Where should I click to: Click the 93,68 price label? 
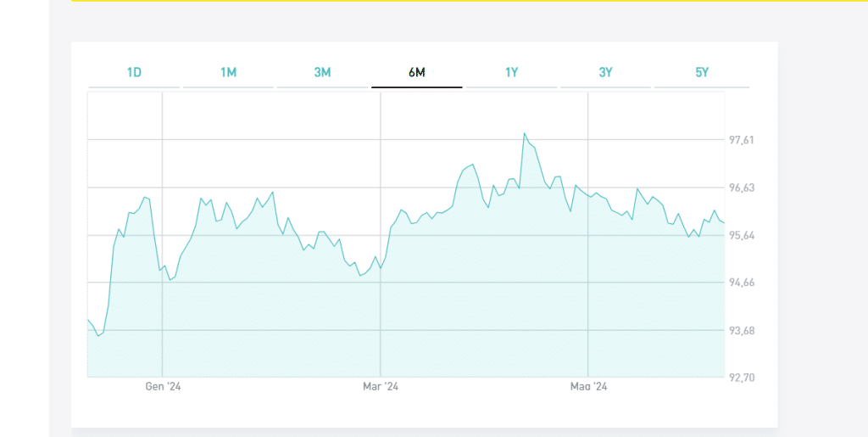(x=742, y=331)
